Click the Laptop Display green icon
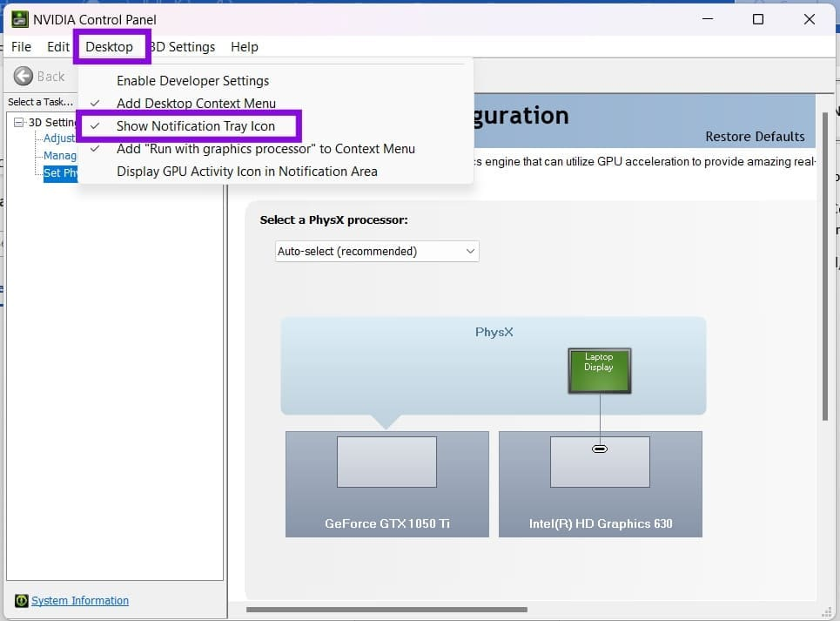 [600, 371]
